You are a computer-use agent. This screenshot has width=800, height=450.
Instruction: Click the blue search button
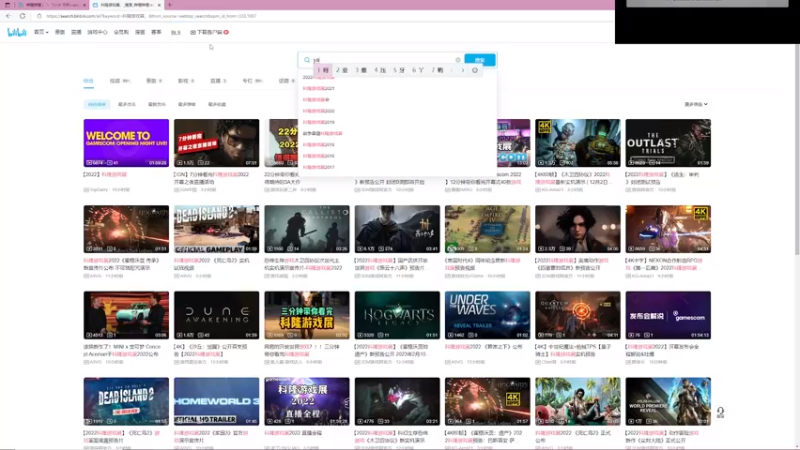click(480, 60)
